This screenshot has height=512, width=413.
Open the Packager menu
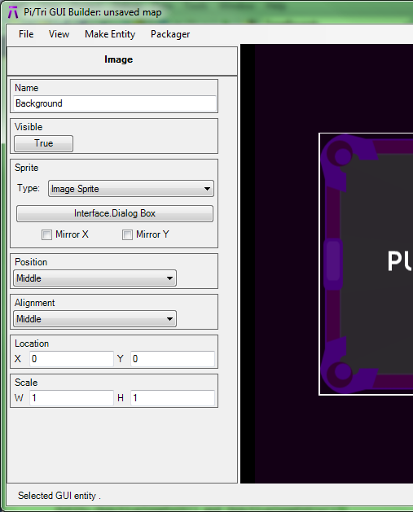point(170,34)
